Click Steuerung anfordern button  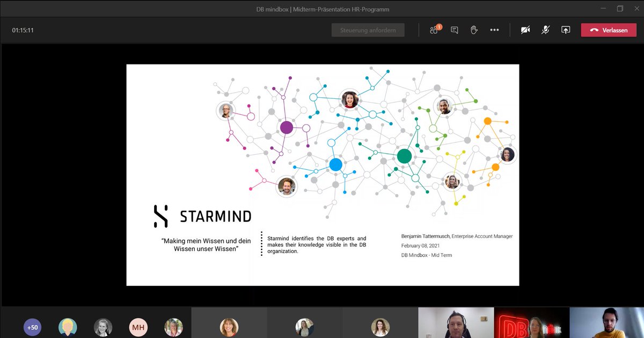pos(368,30)
